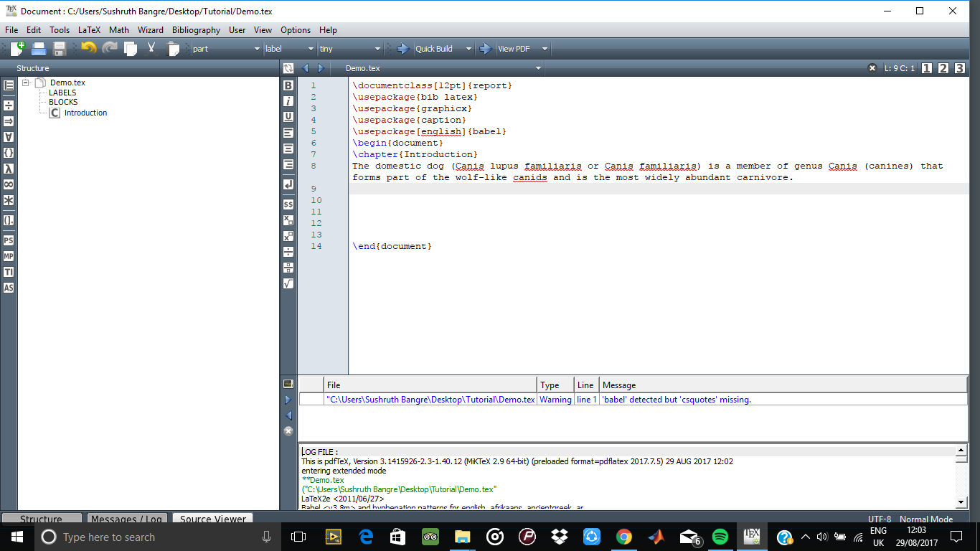Apply underline with the U icon
Viewport: 980px width, 551px height.
(x=288, y=117)
